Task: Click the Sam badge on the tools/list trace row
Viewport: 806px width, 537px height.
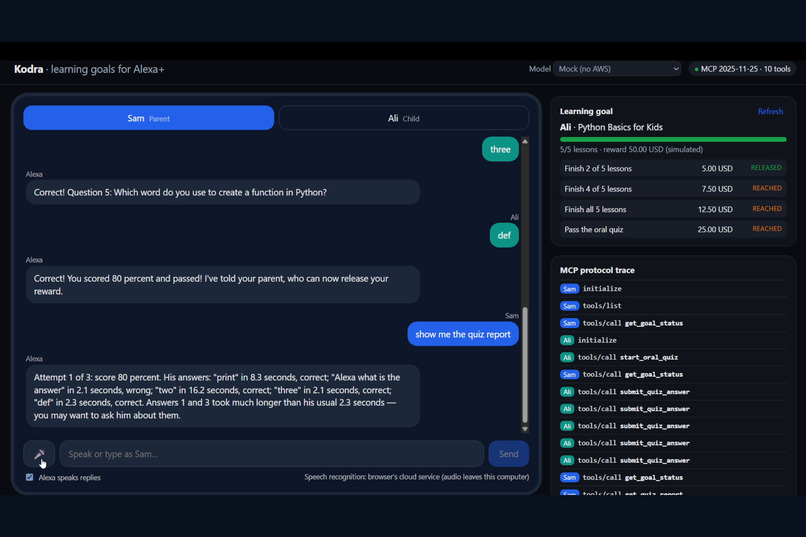Action: [x=569, y=306]
